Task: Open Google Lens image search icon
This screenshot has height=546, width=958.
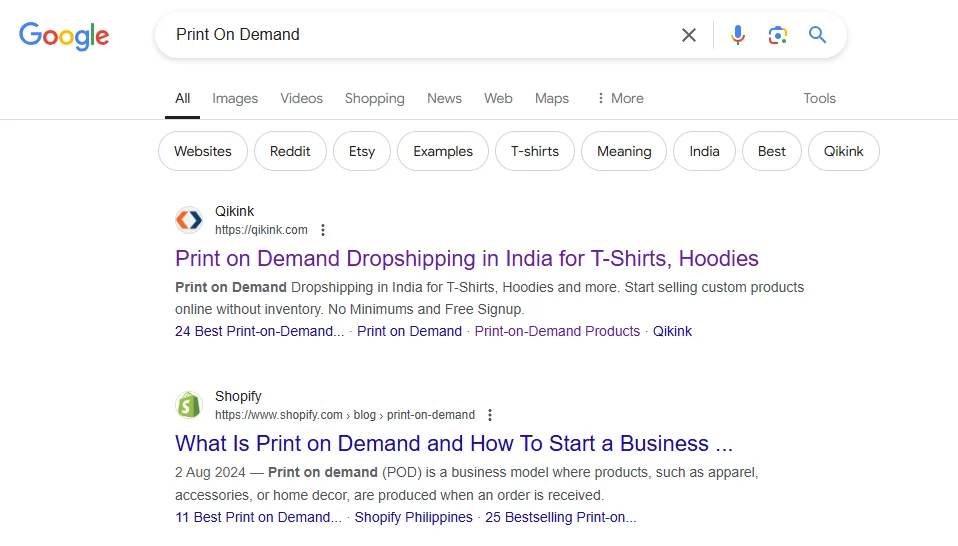Action: [x=777, y=35]
